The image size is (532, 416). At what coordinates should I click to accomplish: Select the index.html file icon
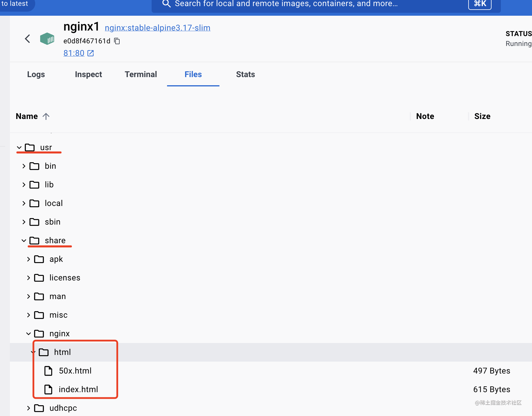[48, 390]
